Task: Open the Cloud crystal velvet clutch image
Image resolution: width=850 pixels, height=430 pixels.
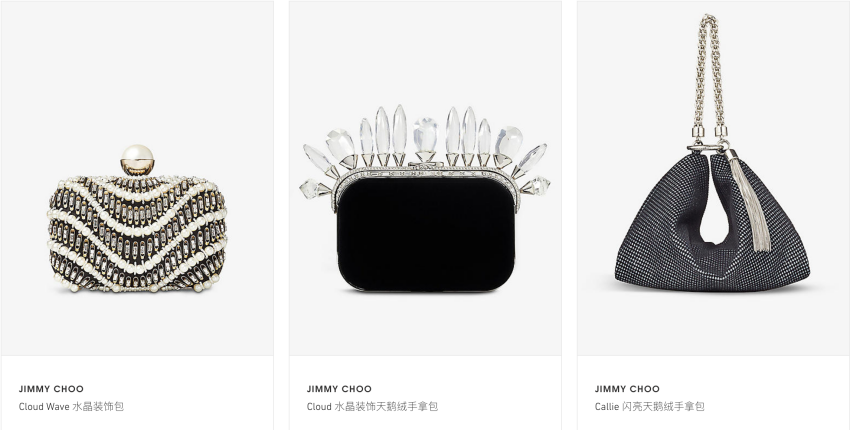Action: [x=425, y=178]
